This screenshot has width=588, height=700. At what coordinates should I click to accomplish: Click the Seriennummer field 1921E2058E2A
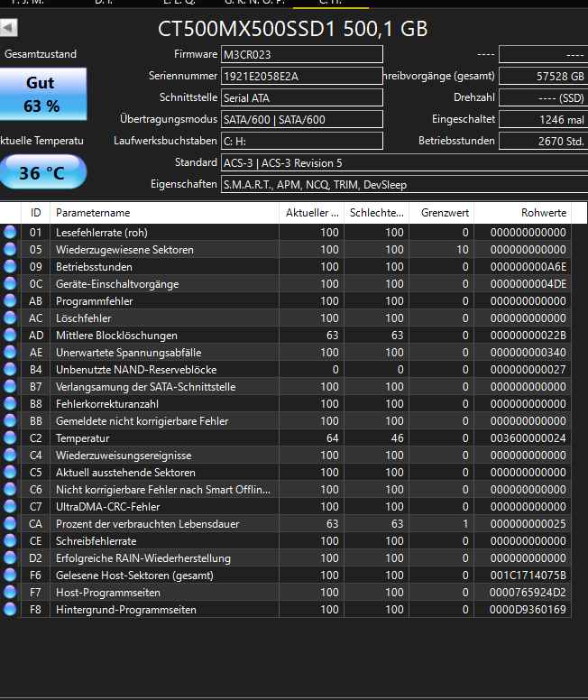point(302,76)
